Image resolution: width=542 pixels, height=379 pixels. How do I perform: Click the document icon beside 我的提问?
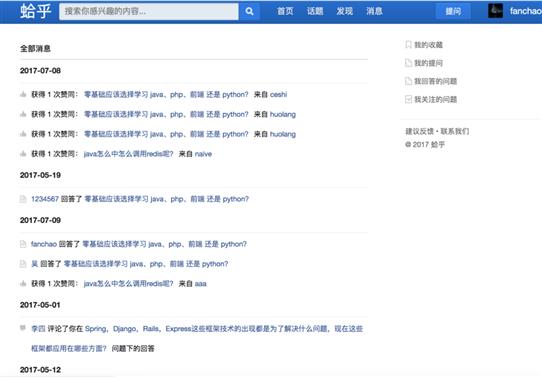coord(408,63)
